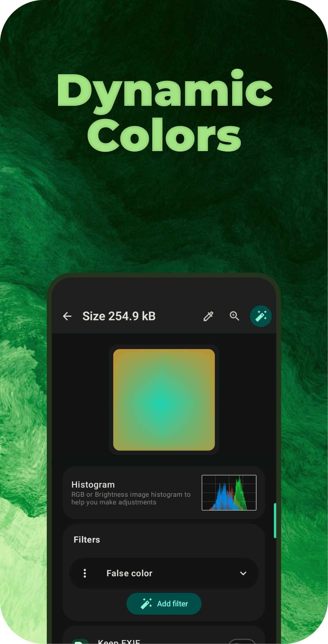328x644 pixels.
Task: Tap the teal magic wand filter button
Action: click(261, 316)
